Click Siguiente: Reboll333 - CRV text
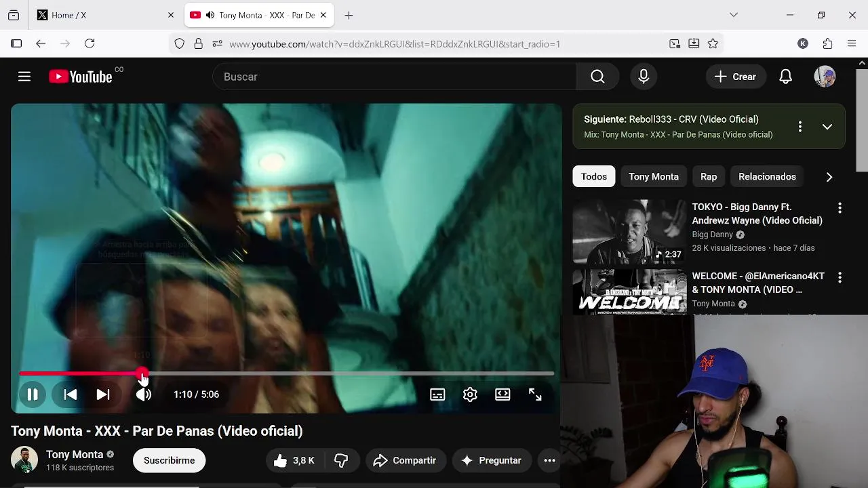Image resolution: width=868 pixels, height=488 pixels. (671, 119)
